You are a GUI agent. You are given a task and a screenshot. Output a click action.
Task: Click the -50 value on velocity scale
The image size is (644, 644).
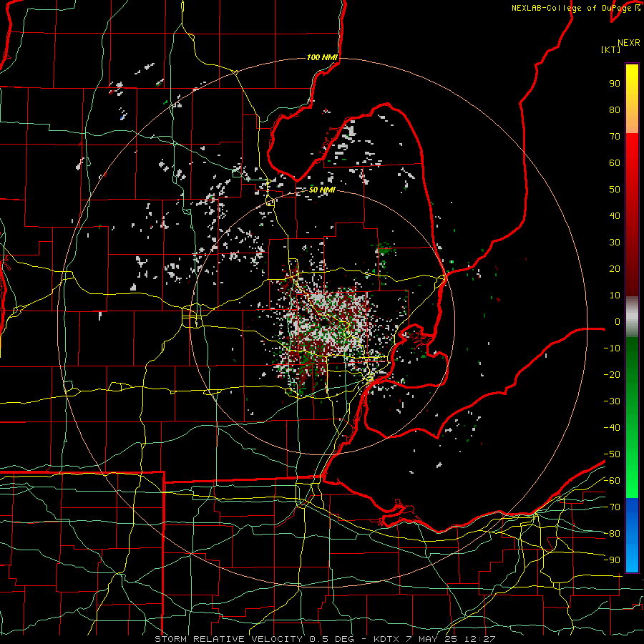coord(612,454)
